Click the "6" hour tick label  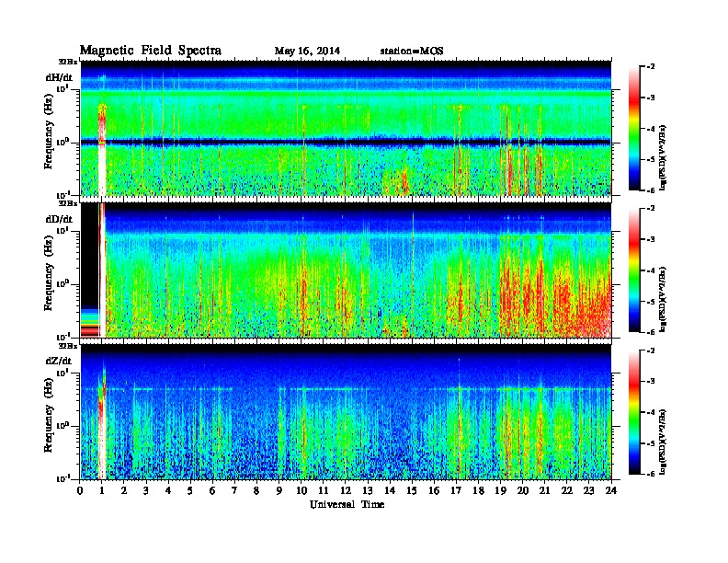click(212, 490)
